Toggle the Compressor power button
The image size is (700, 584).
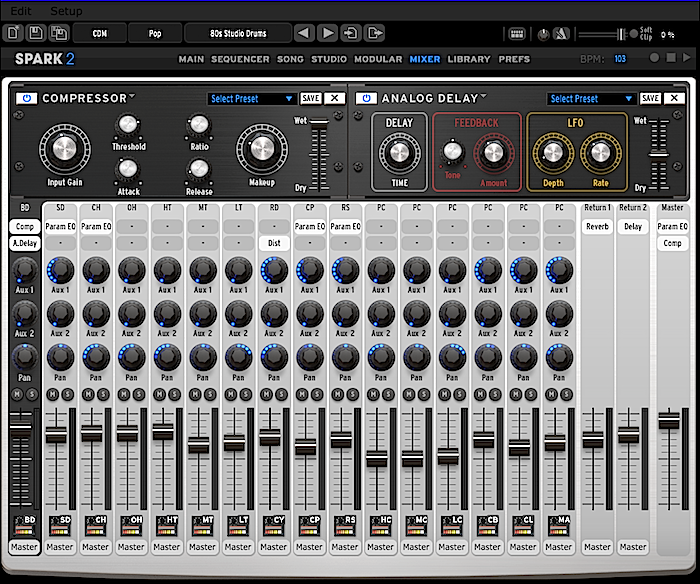coord(25,98)
